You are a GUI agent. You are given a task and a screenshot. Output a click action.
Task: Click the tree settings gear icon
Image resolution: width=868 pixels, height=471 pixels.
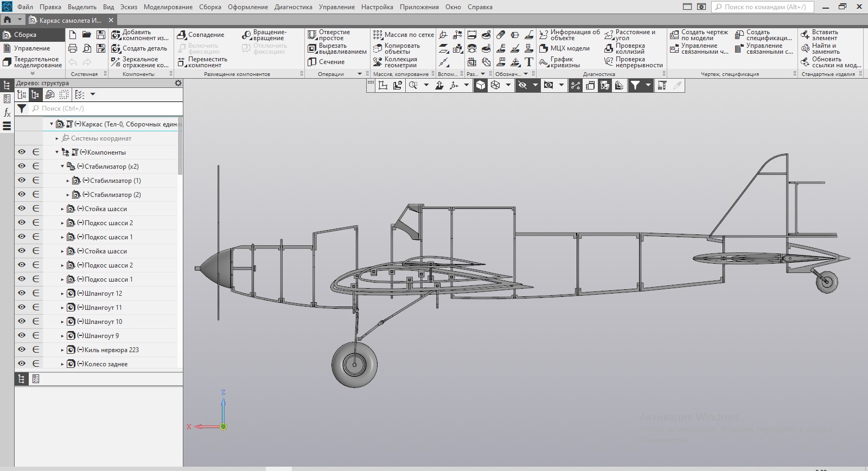tap(178, 83)
